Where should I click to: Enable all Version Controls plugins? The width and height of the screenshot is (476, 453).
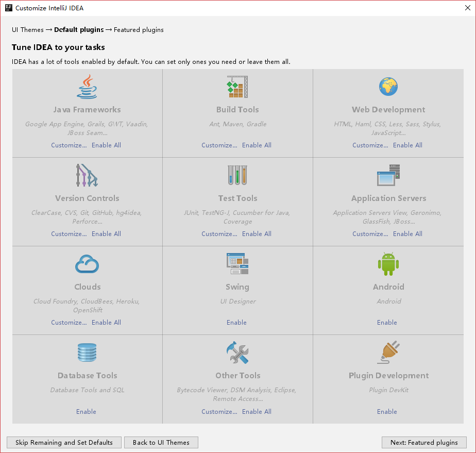(x=106, y=234)
